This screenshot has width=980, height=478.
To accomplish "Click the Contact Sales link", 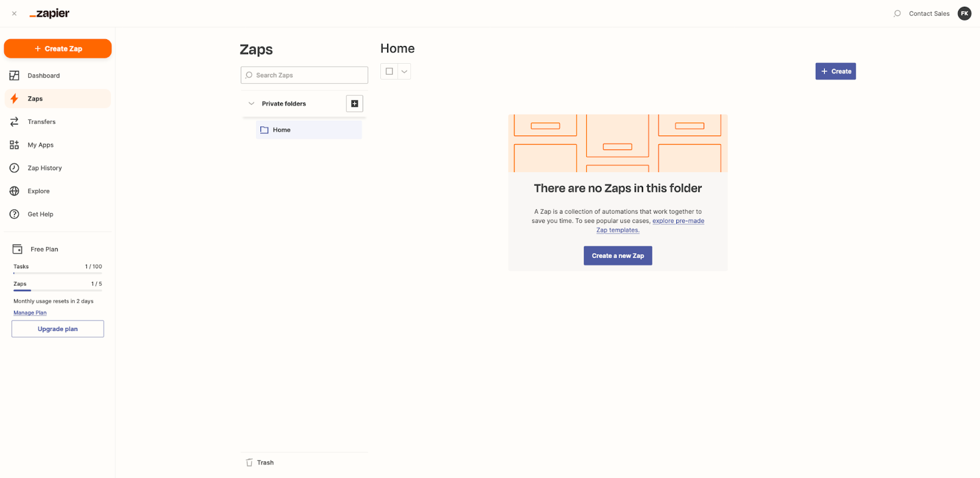I will 929,13.
